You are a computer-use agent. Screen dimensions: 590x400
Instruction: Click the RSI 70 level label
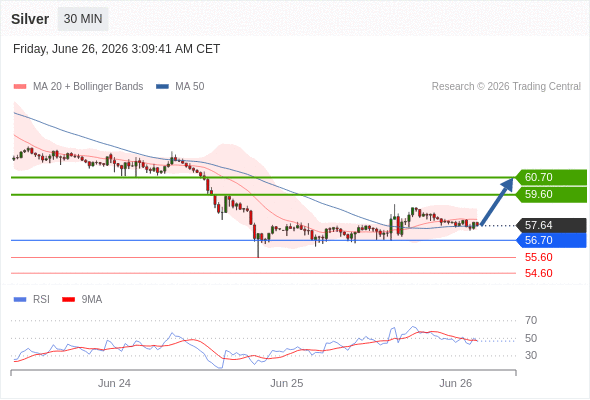point(531,321)
